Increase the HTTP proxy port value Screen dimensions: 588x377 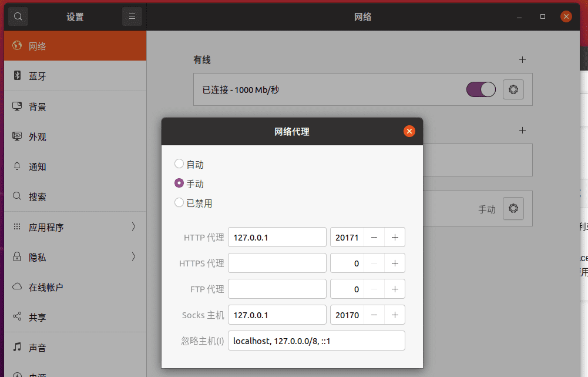coord(395,238)
